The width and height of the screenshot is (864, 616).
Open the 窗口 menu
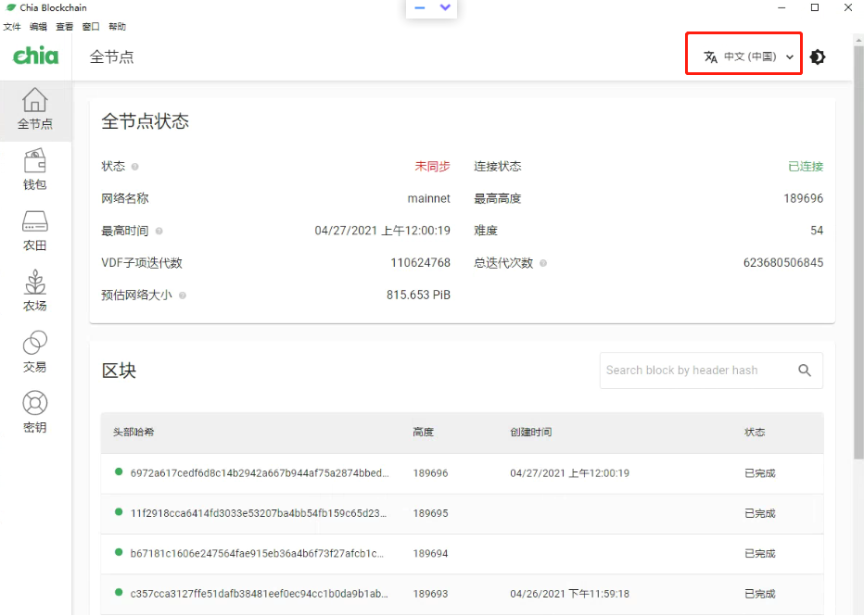(91, 27)
